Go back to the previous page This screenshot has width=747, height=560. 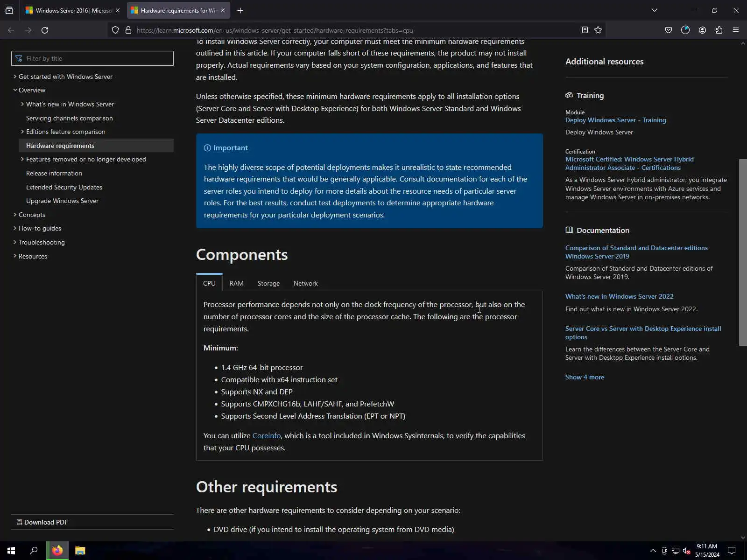point(11,30)
